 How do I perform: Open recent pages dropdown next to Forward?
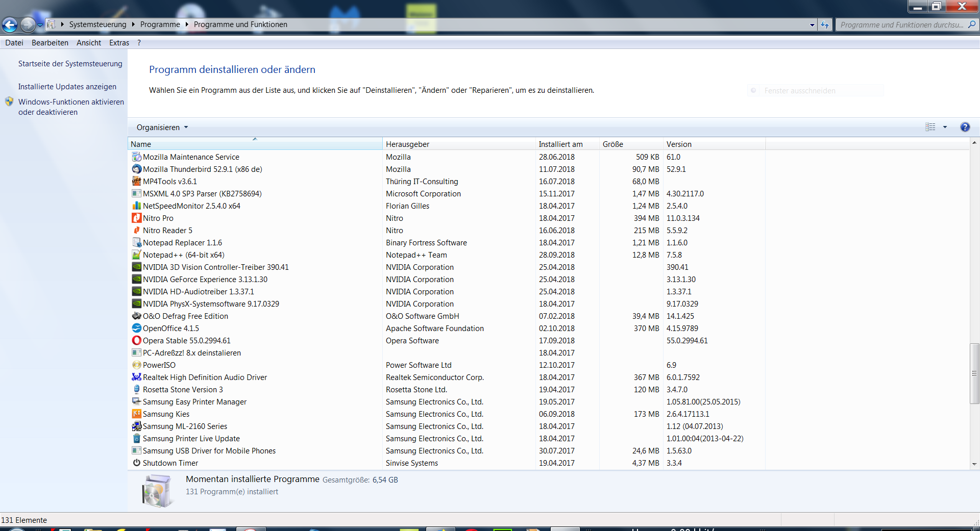tap(40, 24)
